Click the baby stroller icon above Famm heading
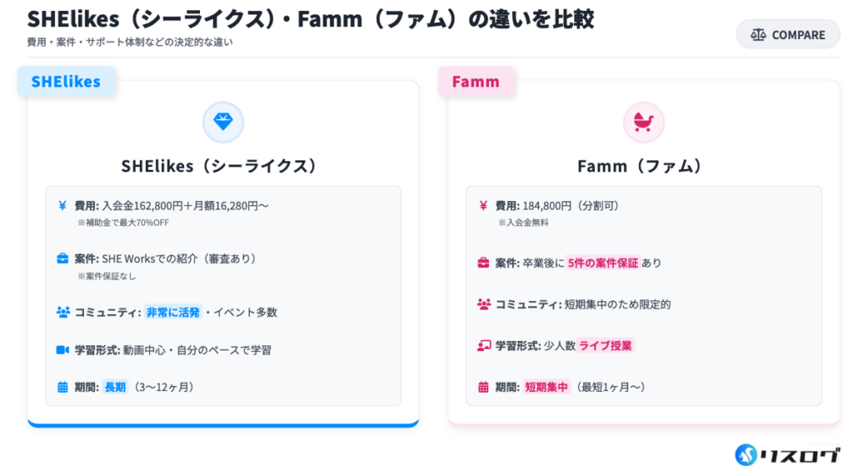868x476 pixels. pos(643,122)
